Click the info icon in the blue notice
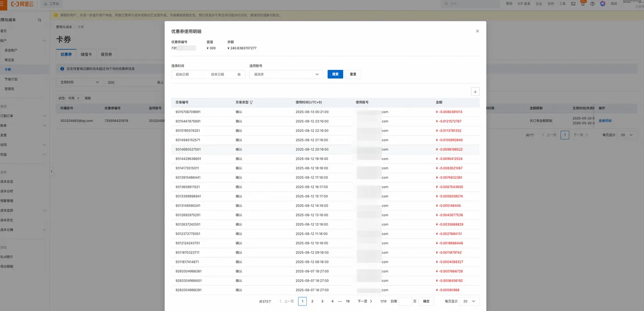Screen dimensions: 644x311 point(62,68)
